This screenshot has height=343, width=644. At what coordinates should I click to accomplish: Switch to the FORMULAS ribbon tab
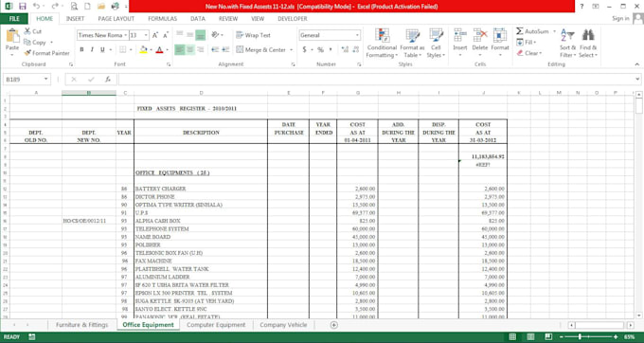click(x=163, y=19)
